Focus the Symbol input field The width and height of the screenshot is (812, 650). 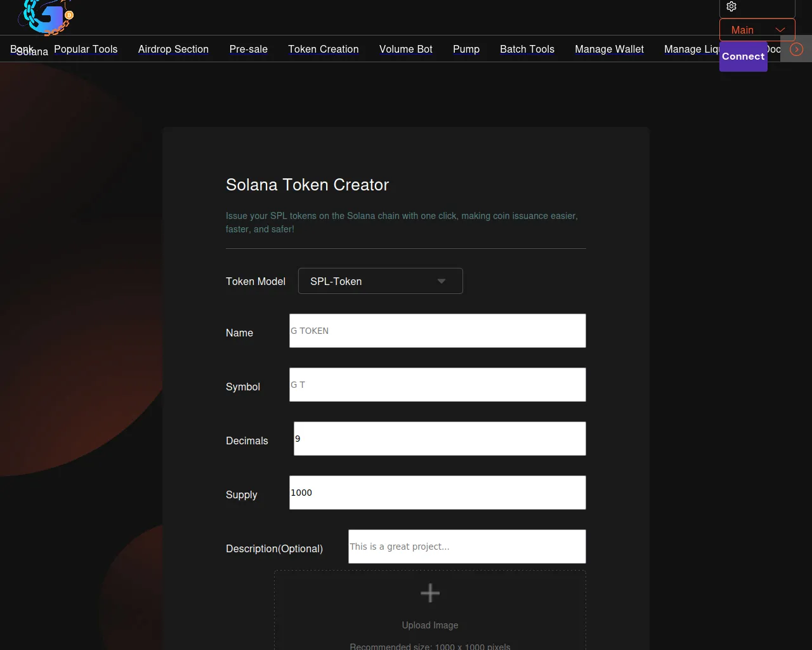pyautogui.click(x=438, y=385)
